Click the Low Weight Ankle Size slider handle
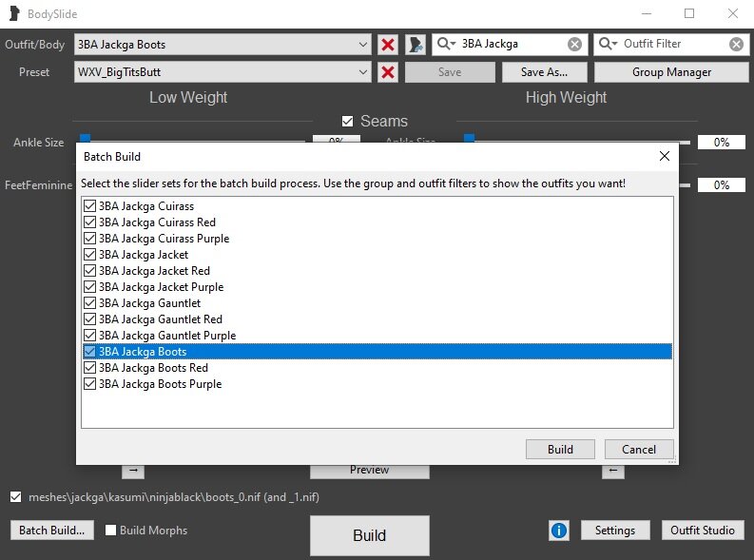754x560 pixels. click(x=86, y=139)
